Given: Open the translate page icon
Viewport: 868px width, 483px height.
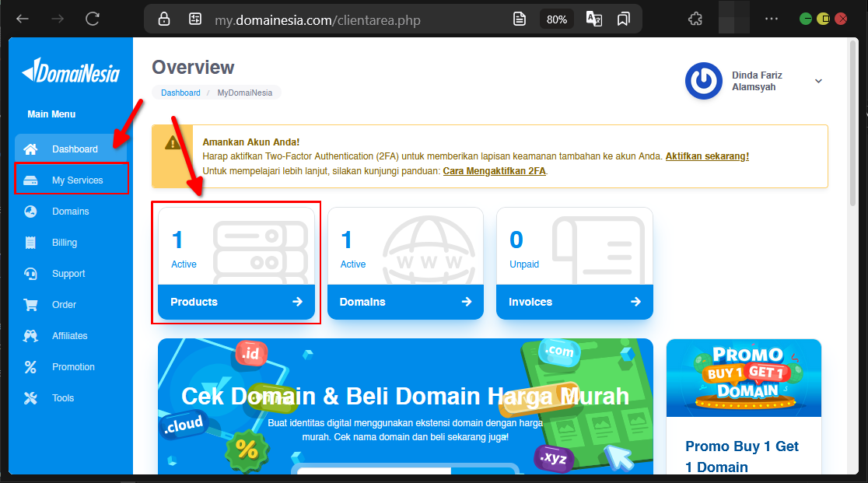Looking at the screenshot, I should tap(594, 19).
